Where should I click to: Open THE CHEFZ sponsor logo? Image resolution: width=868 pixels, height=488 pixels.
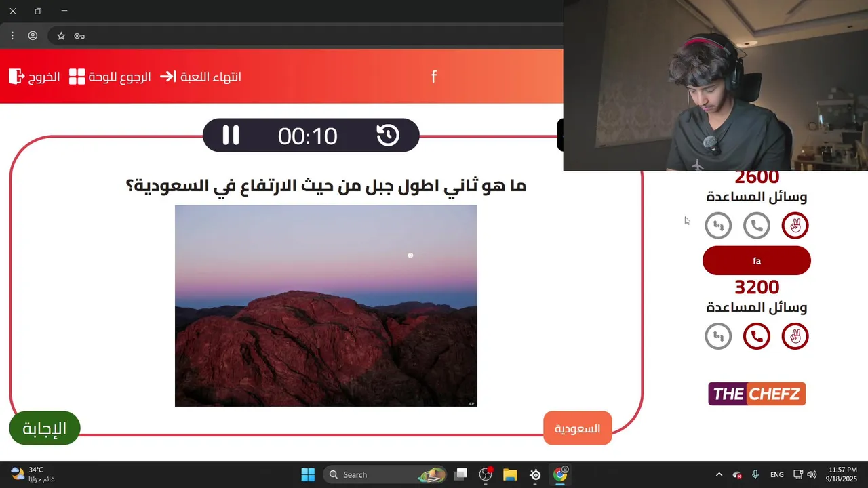[757, 394]
